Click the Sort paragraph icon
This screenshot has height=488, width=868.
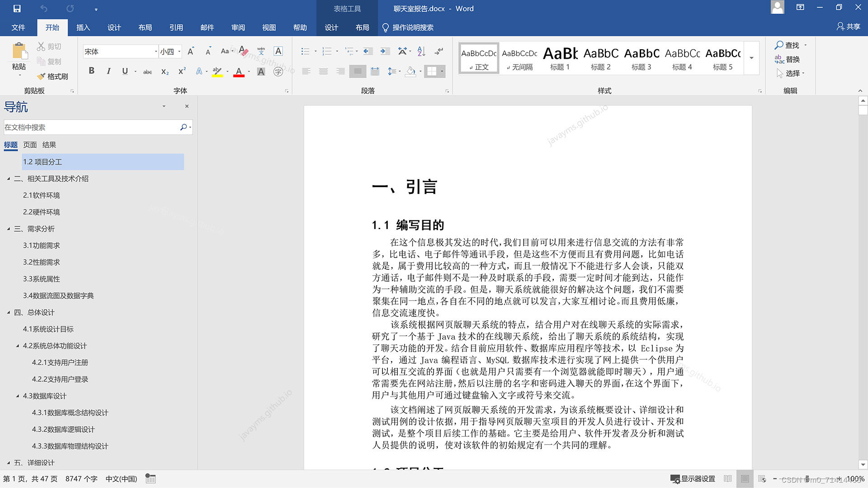tap(421, 52)
